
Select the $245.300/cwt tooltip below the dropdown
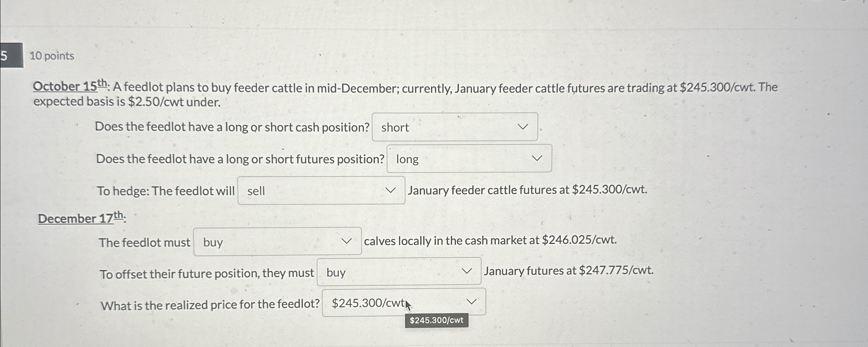pyautogui.click(x=437, y=321)
